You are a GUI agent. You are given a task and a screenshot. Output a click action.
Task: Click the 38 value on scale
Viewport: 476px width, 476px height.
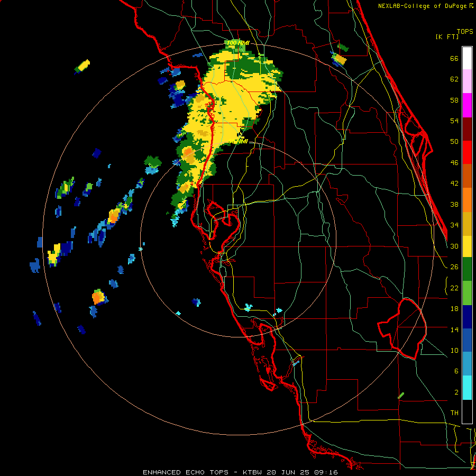(x=454, y=204)
